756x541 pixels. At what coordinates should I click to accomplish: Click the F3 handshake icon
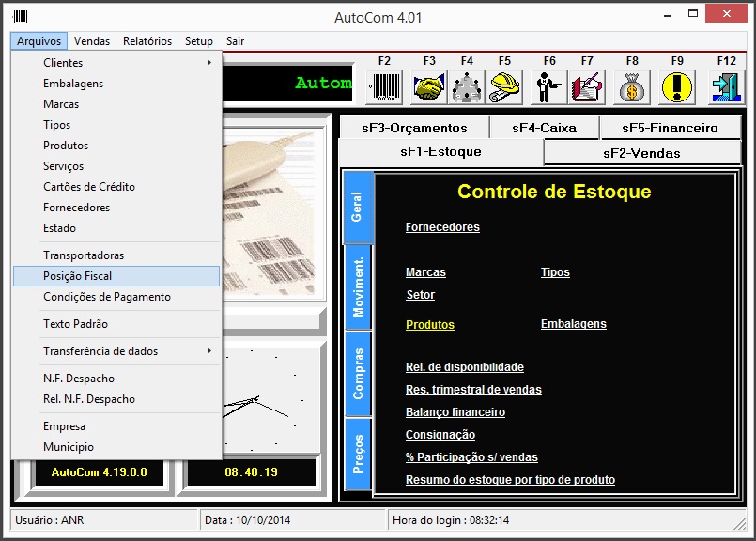click(428, 87)
